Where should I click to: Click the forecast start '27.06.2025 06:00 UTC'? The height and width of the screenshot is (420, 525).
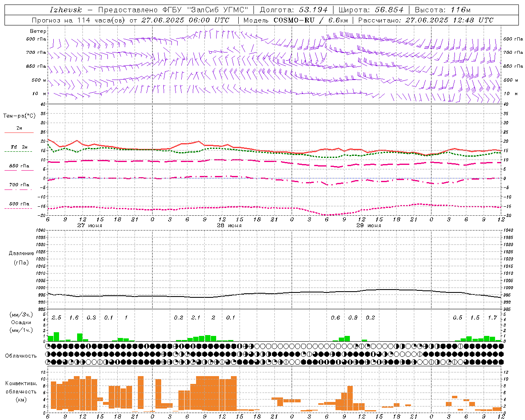pyautogui.click(x=185, y=20)
